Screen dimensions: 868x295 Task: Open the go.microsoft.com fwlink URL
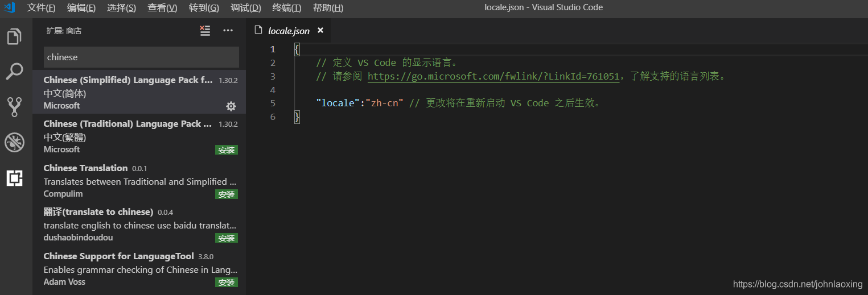coord(493,76)
